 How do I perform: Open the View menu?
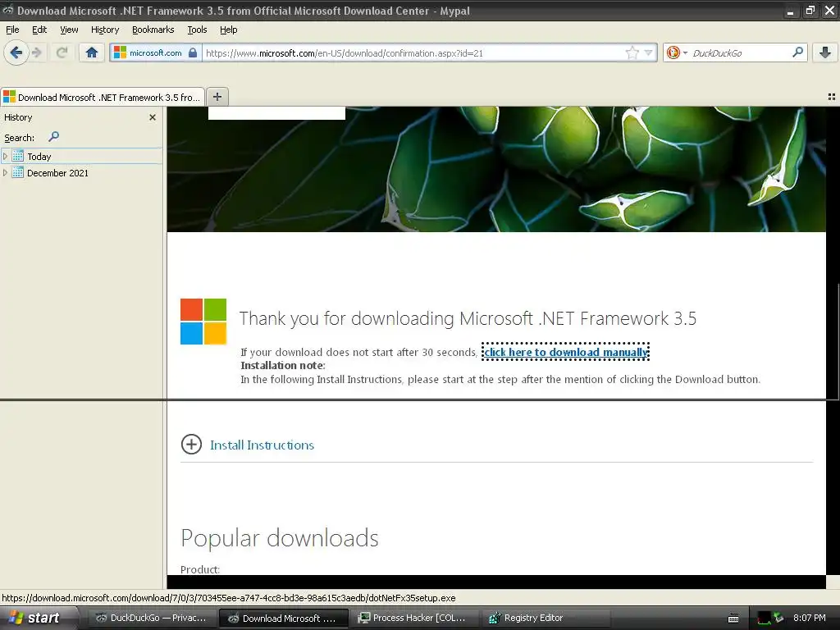pyautogui.click(x=69, y=30)
